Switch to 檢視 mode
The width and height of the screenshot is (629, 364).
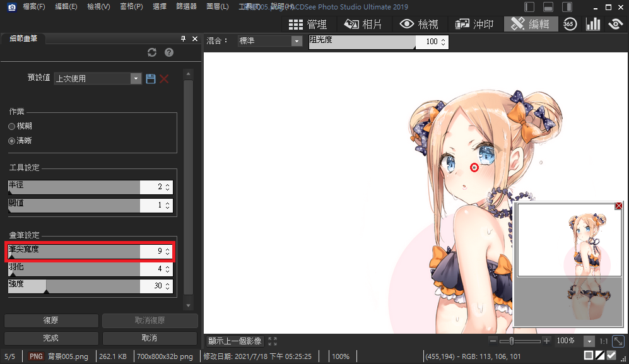[419, 24]
